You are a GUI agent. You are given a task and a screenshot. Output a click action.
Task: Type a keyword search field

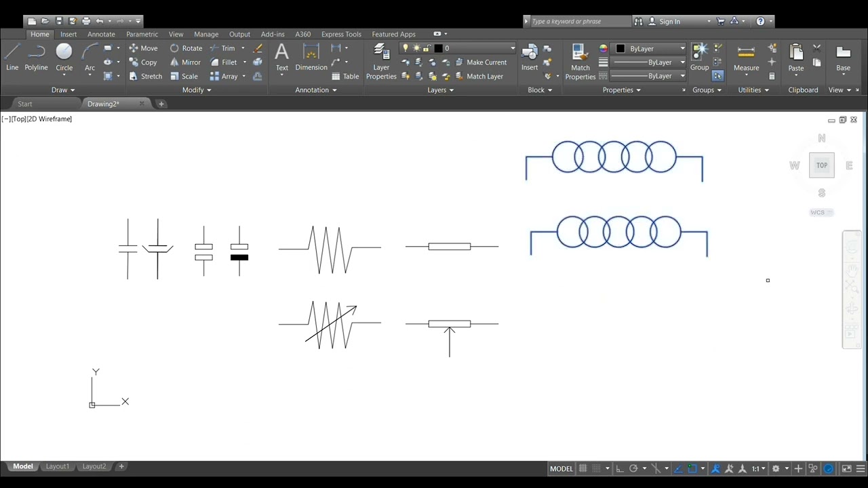[580, 21]
